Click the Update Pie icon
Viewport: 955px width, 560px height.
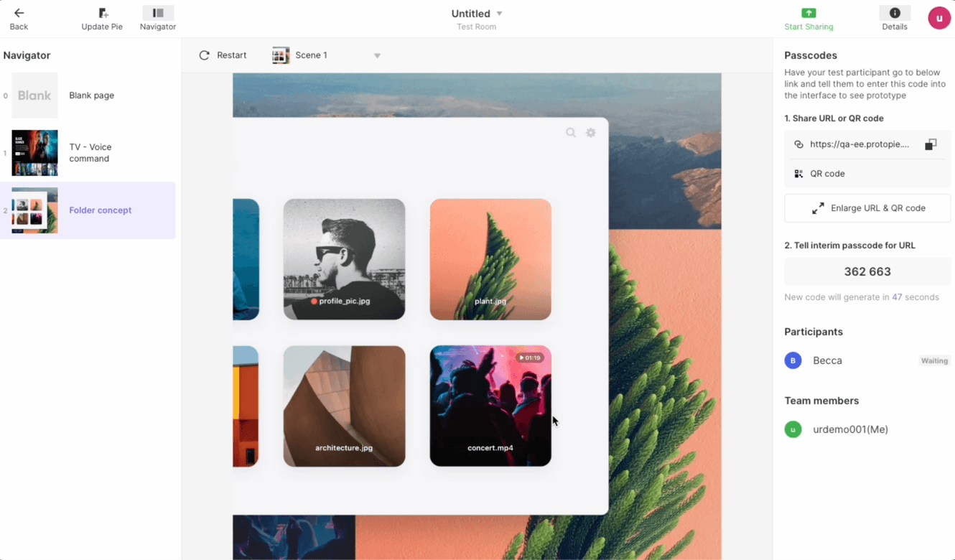103,13
